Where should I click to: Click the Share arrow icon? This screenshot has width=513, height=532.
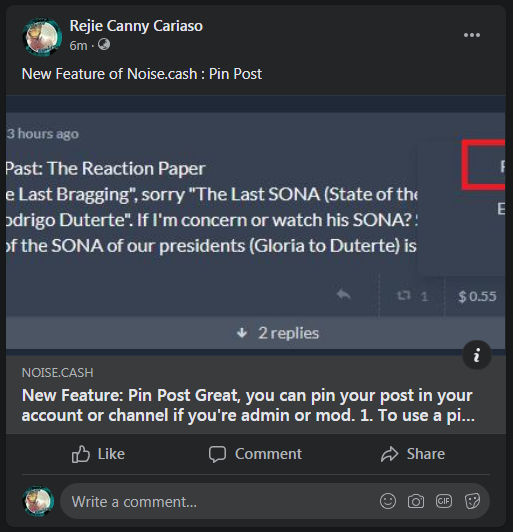389,454
